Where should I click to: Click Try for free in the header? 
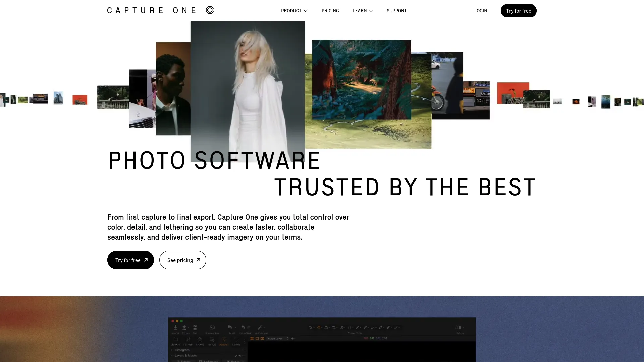[x=518, y=11]
